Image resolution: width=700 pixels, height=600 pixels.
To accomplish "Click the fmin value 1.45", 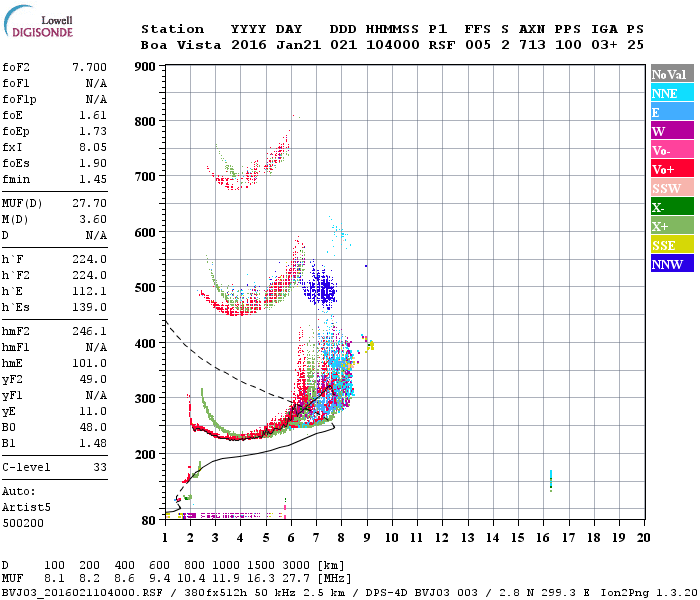I will coord(93,179).
